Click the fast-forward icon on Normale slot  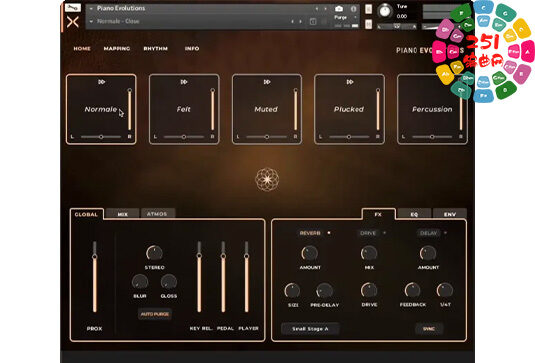point(102,82)
